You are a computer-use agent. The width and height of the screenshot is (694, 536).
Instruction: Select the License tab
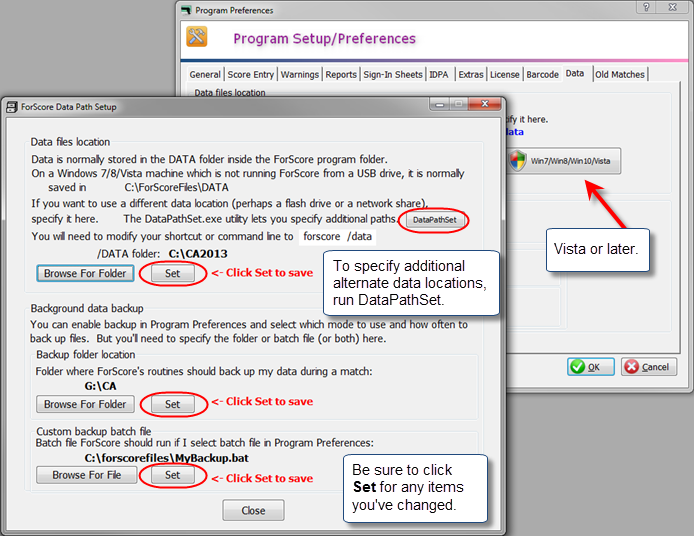tap(505, 74)
